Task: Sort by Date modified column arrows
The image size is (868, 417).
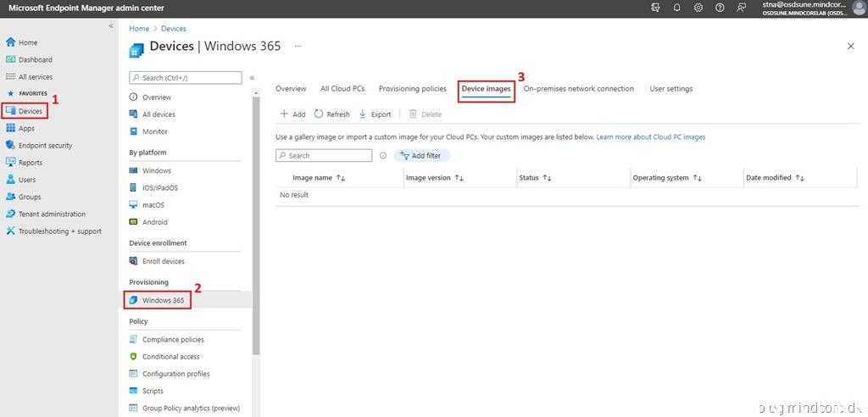Action: tap(799, 178)
